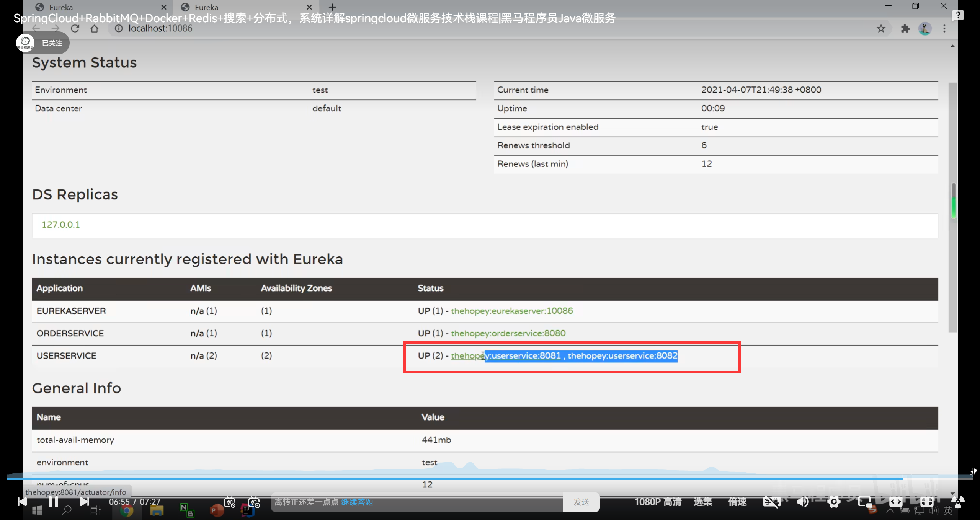Open the playback speed menu
The height and width of the screenshot is (520, 980).
pyautogui.click(x=737, y=502)
